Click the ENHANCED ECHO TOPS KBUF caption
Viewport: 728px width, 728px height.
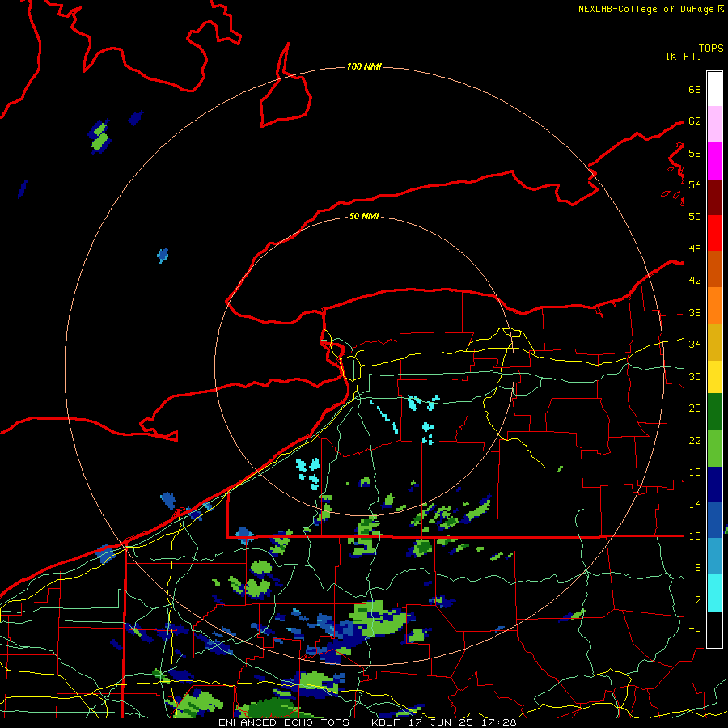point(367,722)
